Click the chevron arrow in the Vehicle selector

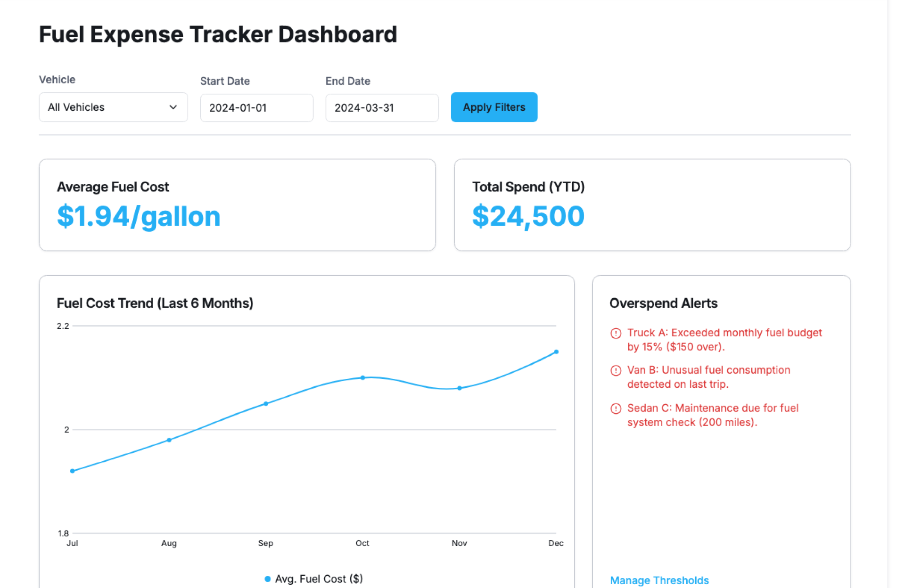(x=173, y=107)
